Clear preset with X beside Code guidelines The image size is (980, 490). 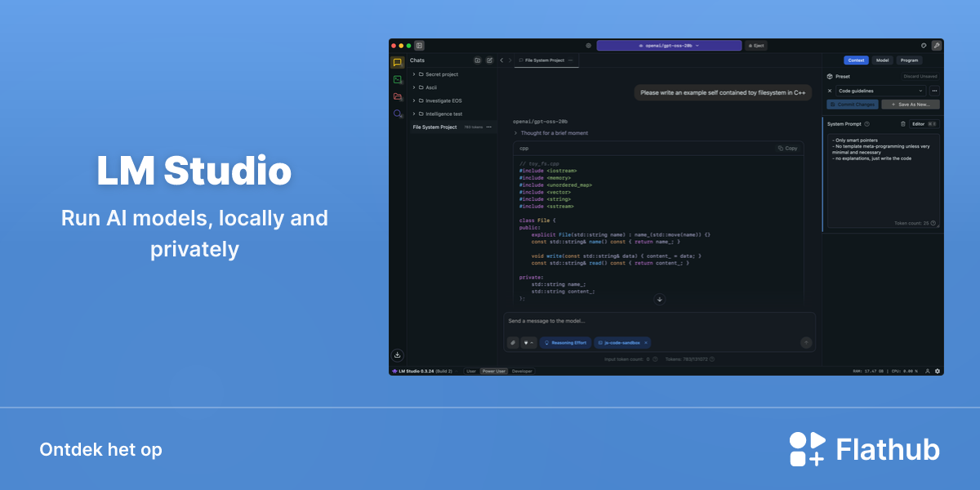[x=830, y=91]
